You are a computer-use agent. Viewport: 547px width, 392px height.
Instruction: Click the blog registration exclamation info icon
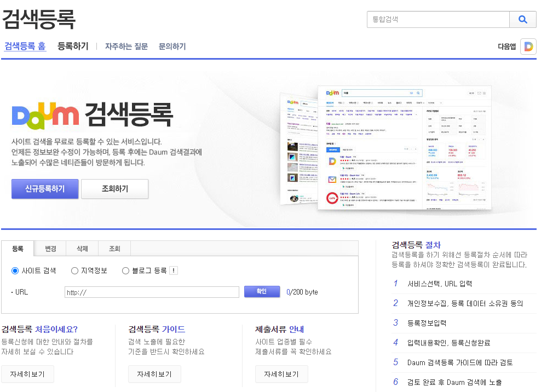click(174, 270)
